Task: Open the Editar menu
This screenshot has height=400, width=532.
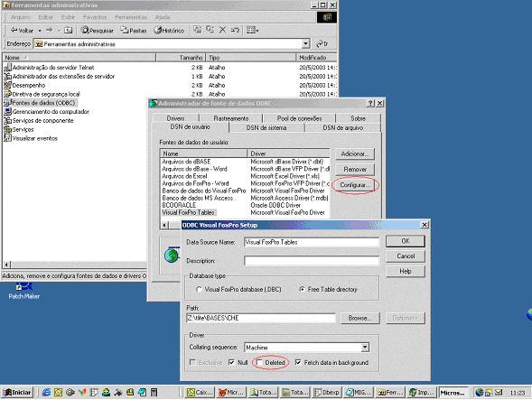Action: pyautogui.click(x=45, y=17)
